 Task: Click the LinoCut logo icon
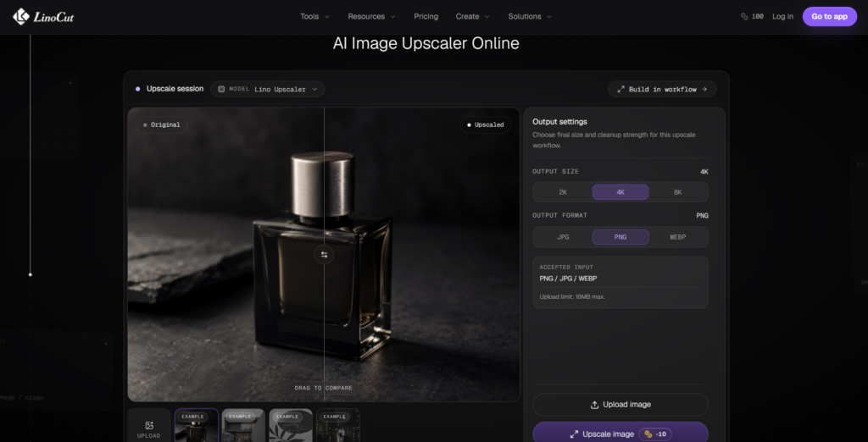coord(21,17)
